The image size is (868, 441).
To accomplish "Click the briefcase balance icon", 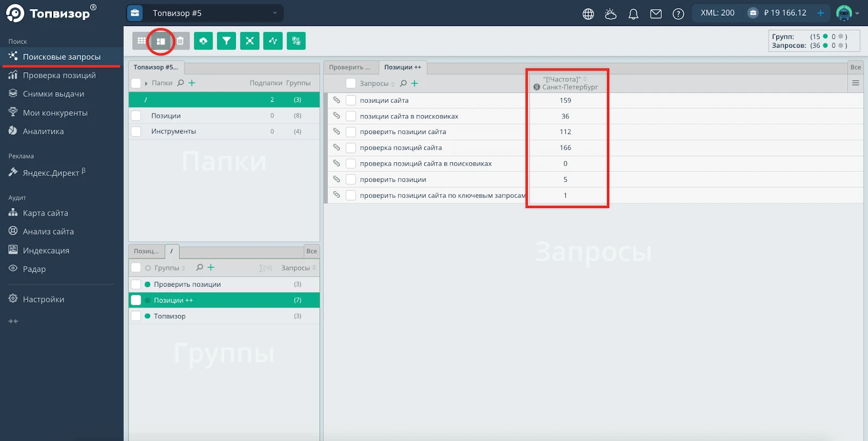I will coord(753,13).
